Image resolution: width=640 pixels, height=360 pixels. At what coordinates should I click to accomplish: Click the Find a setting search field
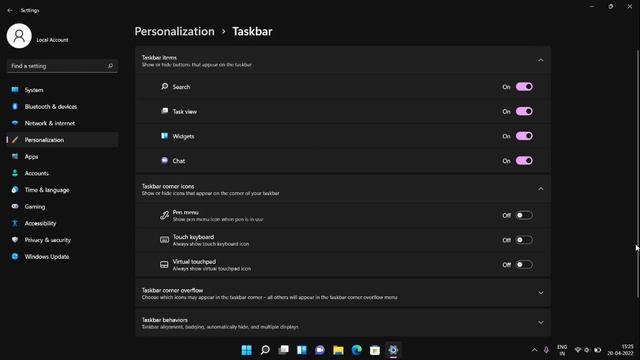tap(62, 66)
